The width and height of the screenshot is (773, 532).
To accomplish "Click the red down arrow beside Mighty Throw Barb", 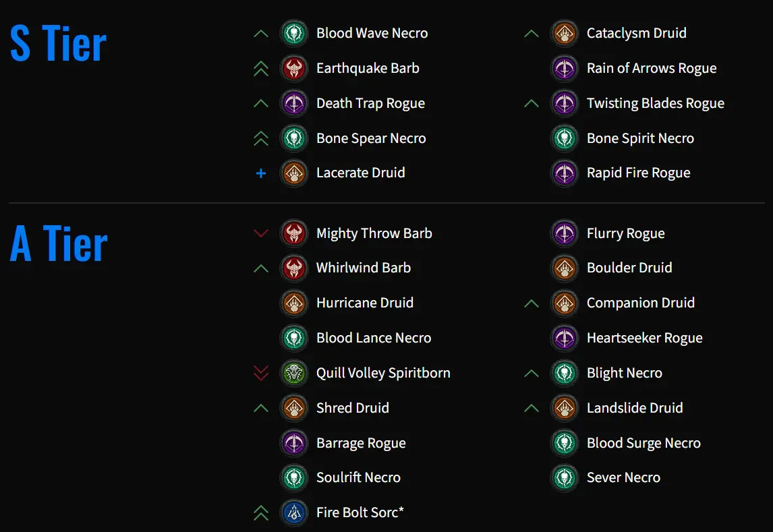I will tap(261, 233).
